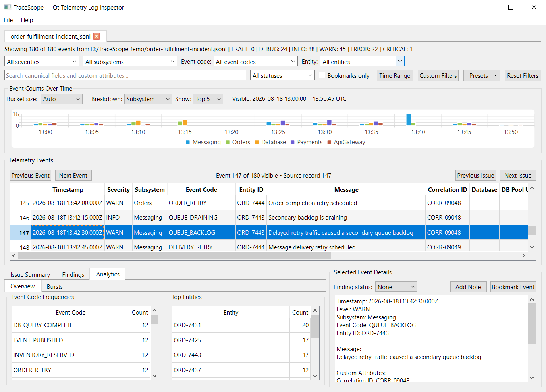Go to Next Event
The width and height of the screenshot is (546, 392).
pos(73,175)
